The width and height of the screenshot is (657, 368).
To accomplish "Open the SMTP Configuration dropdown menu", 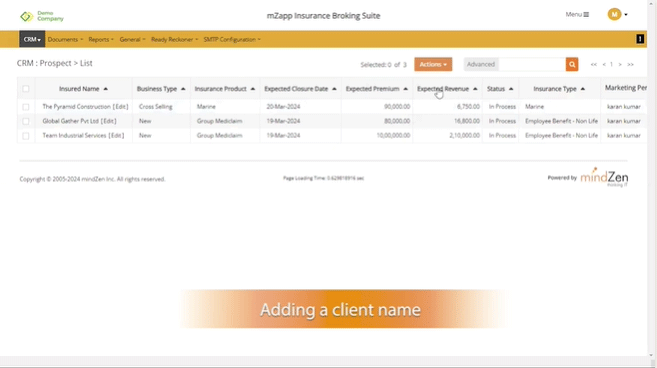I will point(232,39).
